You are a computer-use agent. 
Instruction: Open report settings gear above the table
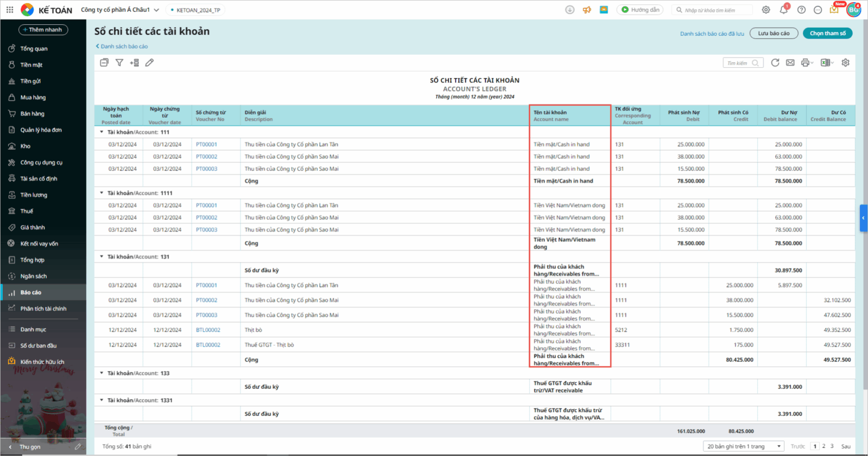pyautogui.click(x=845, y=63)
